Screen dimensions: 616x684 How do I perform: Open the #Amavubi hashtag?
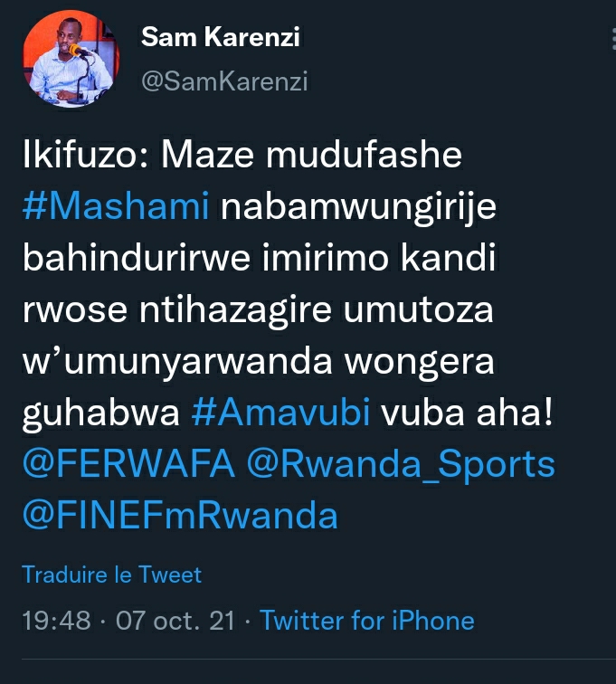point(280,412)
